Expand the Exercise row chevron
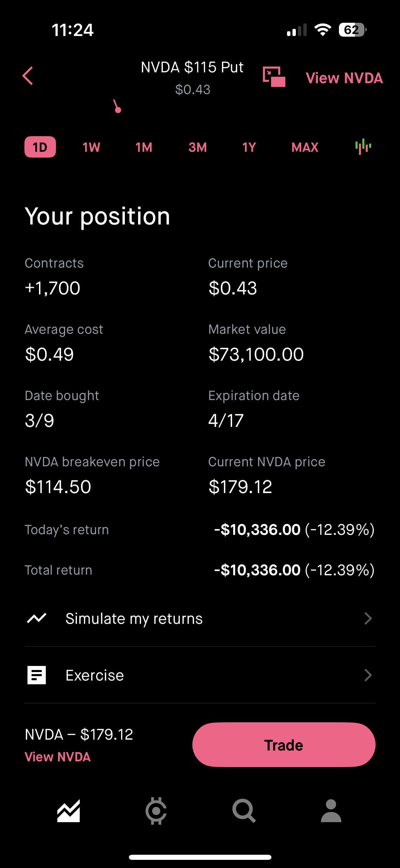Image resolution: width=400 pixels, height=868 pixels. click(368, 675)
